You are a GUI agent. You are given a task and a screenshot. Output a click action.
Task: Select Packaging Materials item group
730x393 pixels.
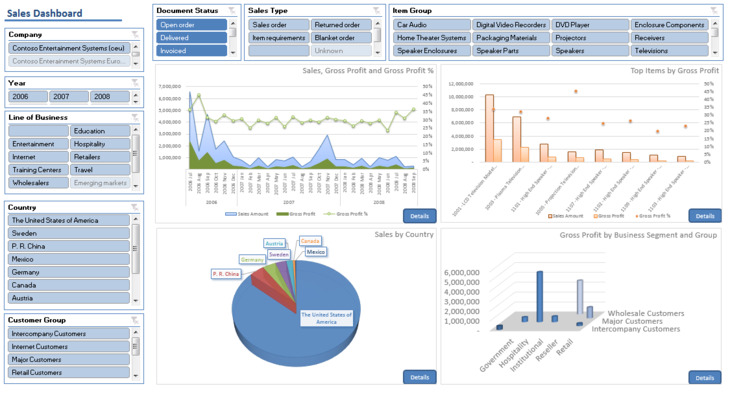pos(511,38)
